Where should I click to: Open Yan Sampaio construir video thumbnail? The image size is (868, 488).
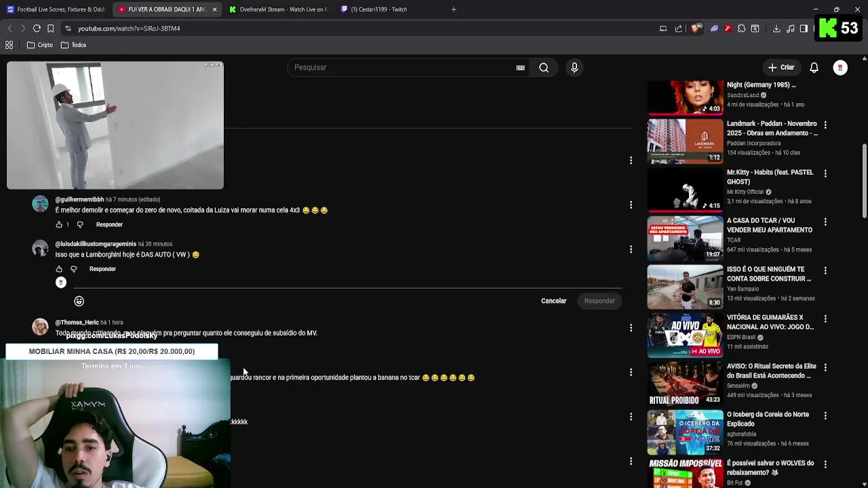(685, 287)
